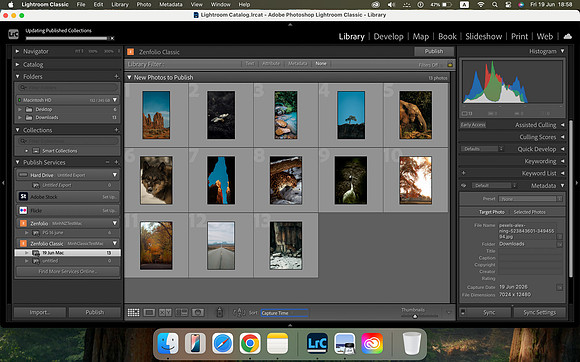Image resolution: width=580 pixels, height=362 pixels.
Task: Click the Import... button
Action: (40, 312)
